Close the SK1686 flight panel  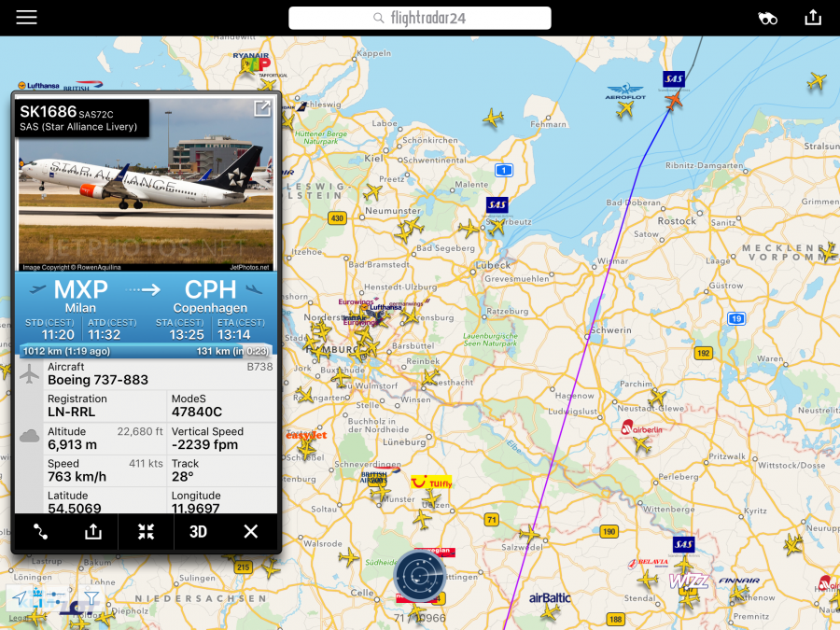[x=251, y=531]
